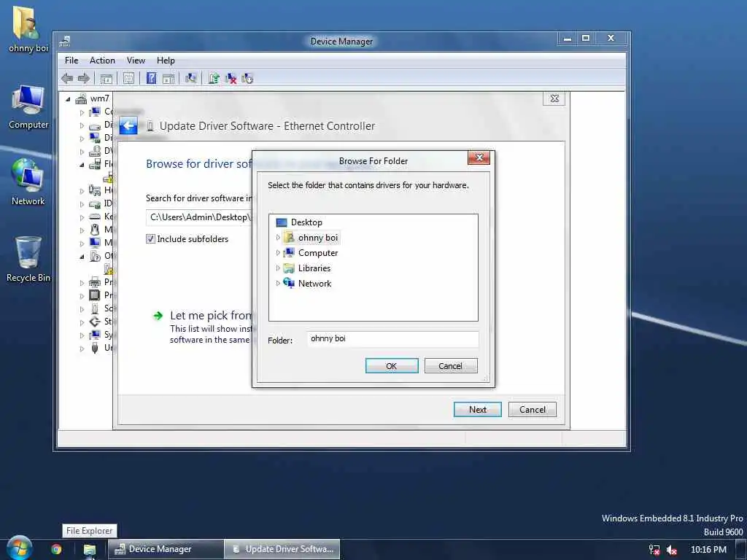
Task: Select the mouse category icon in device tree
Action: 95,230
